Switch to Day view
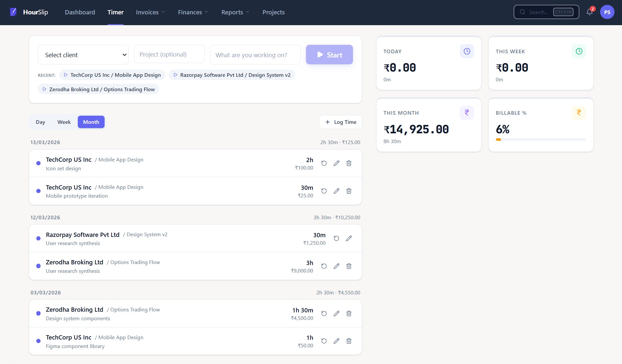 41,122
